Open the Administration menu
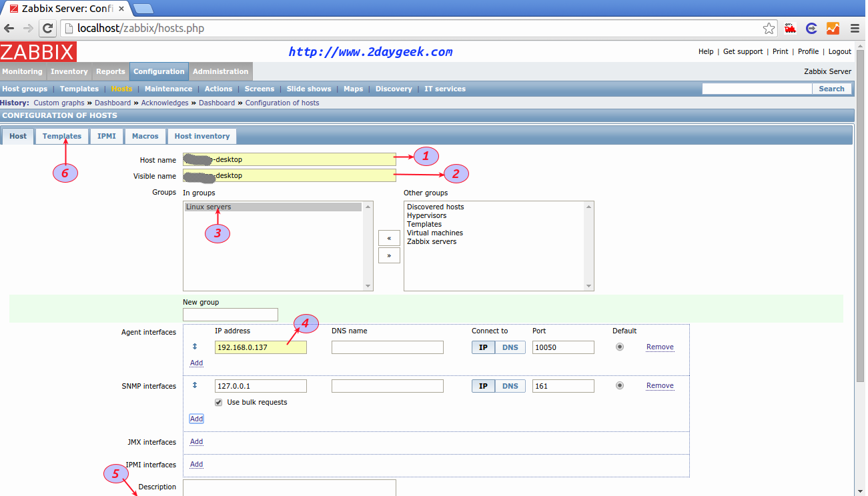 pyautogui.click(x=221, y=71)
